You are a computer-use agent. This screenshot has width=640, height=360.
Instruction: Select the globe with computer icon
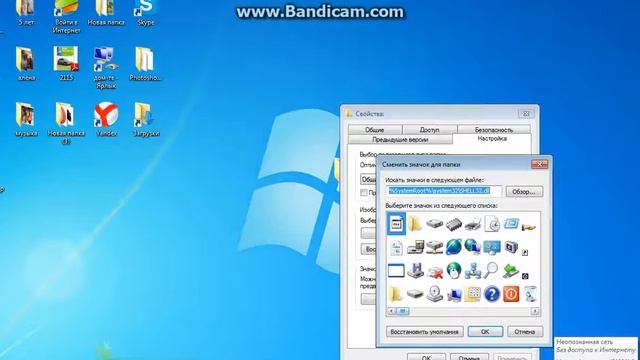[x=473, y=247]
